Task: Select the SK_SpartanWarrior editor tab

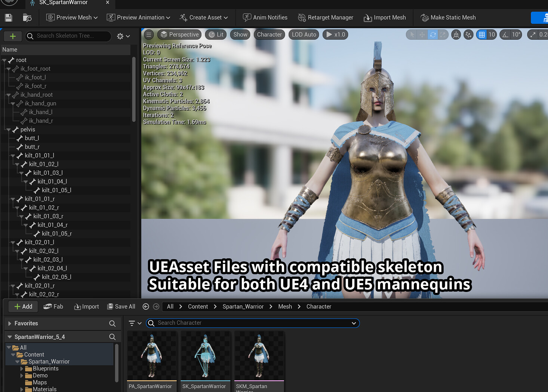Action: pos(64,3)
